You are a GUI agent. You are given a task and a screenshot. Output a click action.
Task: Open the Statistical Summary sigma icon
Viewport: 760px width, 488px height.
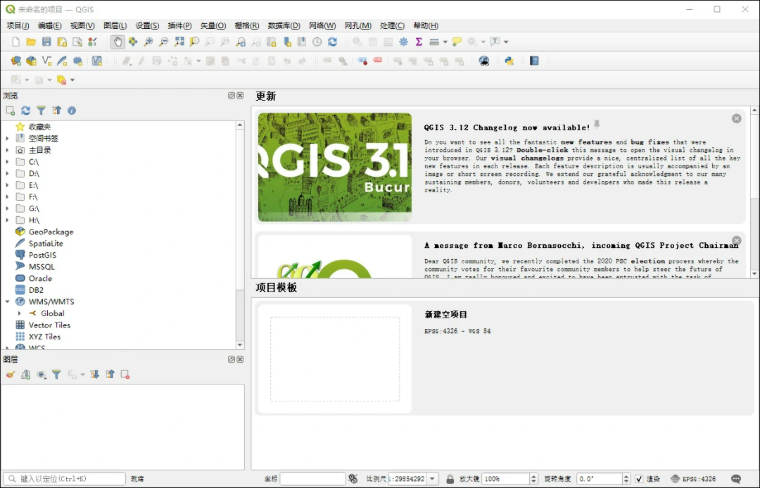click(x=419, y=42)
